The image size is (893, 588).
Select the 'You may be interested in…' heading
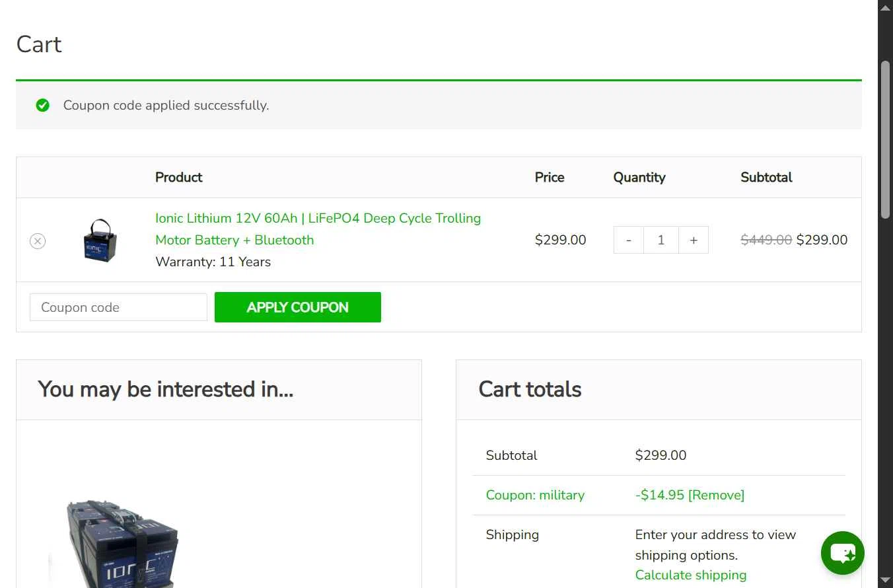[166, 389]
